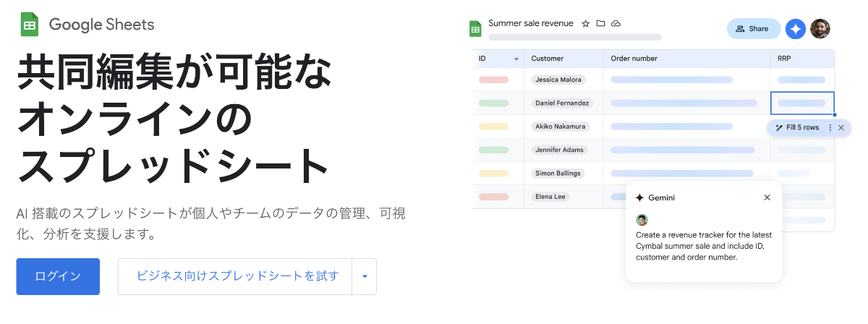Select the highlighted RRP cell for Daniel Fernandez
This screenshot has height=324, width=868.
point(801,103)
